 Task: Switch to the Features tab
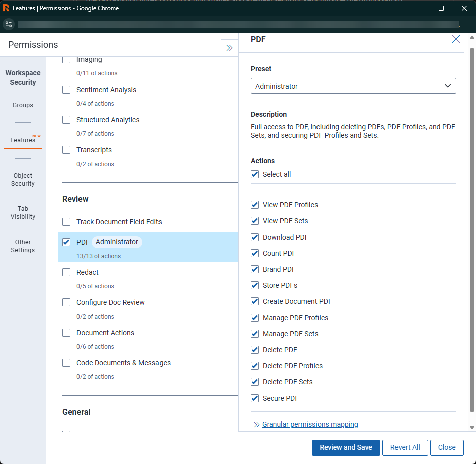23,140
